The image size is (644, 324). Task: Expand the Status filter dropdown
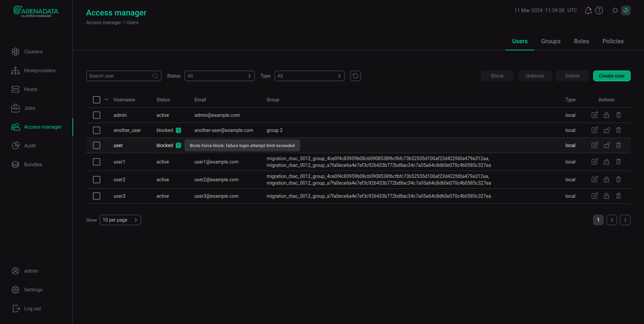(x=220, y=76)
